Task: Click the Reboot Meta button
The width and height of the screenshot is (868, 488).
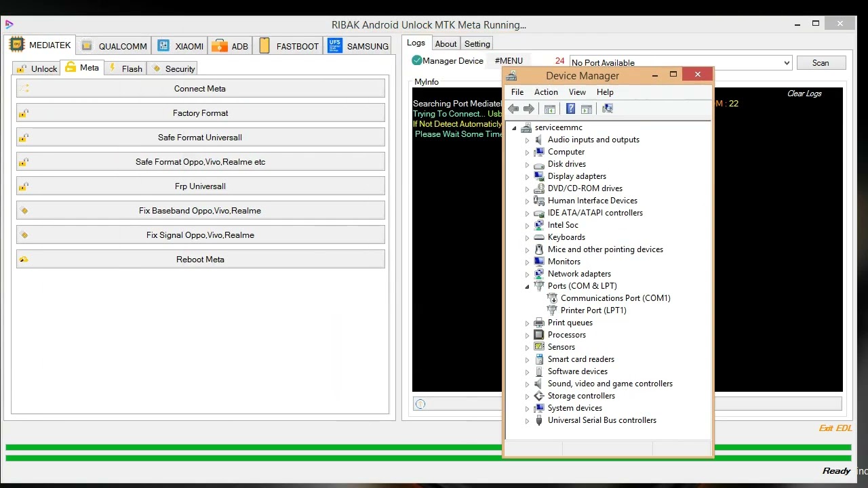Action: pos(201,260)
